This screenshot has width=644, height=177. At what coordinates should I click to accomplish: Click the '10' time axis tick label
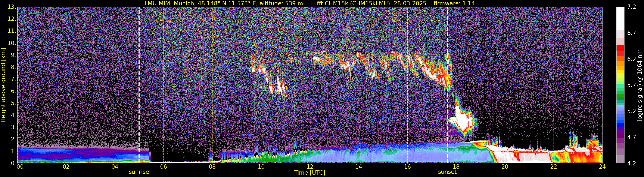click(x=261, y=167)
